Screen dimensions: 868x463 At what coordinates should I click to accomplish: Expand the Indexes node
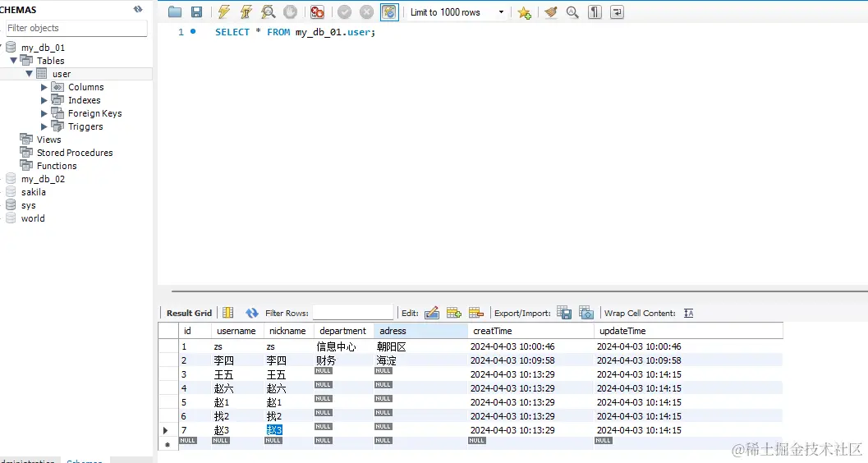point(44,100)
